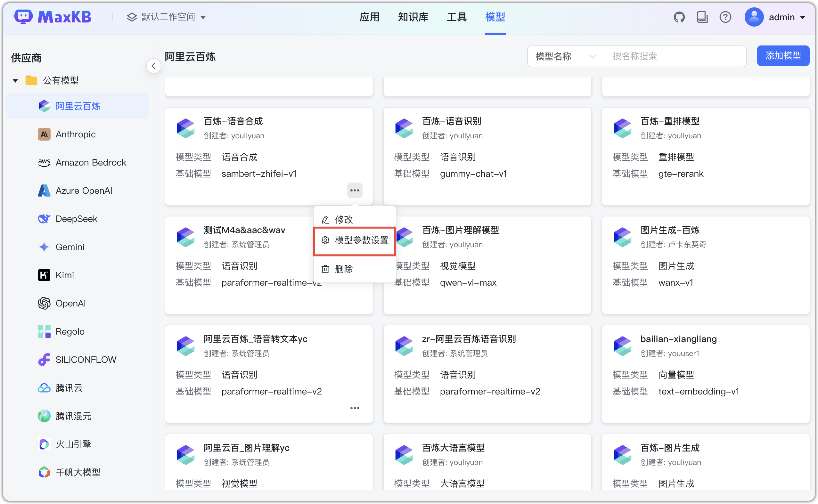The width and height of the screenshot is (818, 504).
Task: Select the Kimi provider
Action: tap(77, 275)
